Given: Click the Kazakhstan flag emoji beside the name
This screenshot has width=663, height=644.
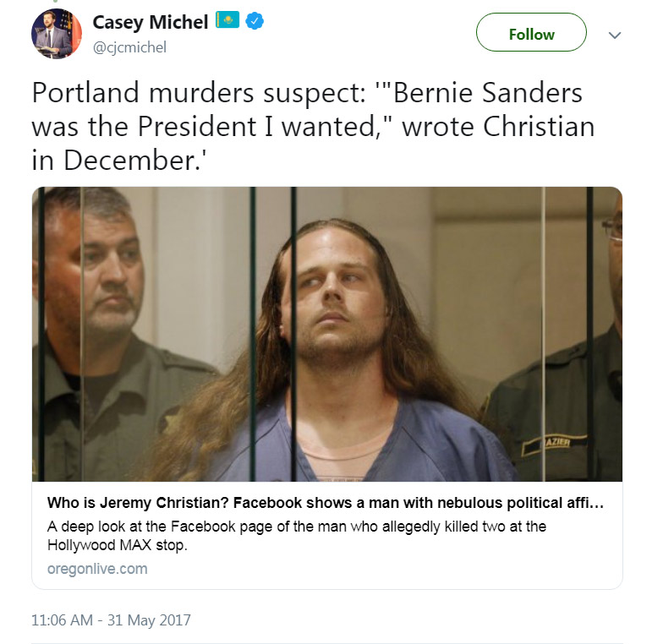Looking at the screenshot, I should pyautogui.click(x=227, y=22).
